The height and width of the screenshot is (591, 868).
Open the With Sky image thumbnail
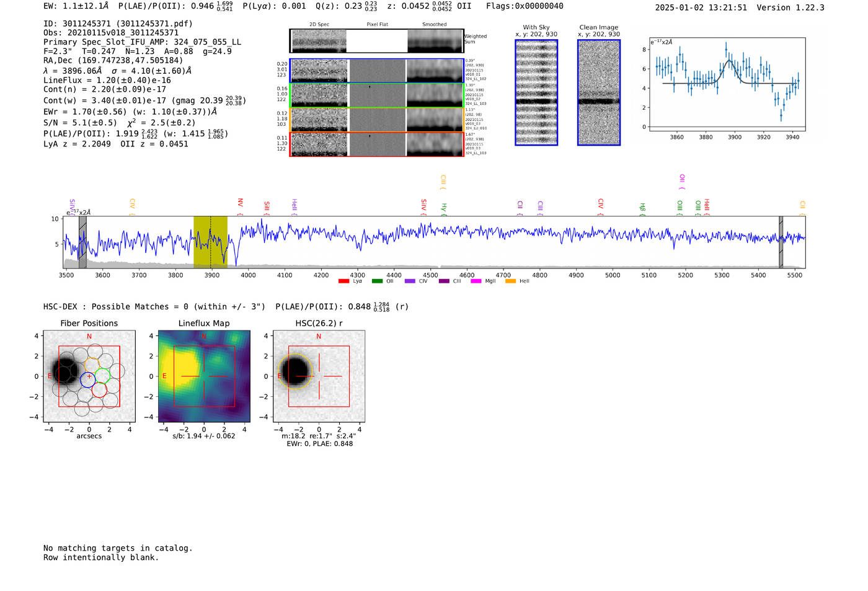point(536,92)
